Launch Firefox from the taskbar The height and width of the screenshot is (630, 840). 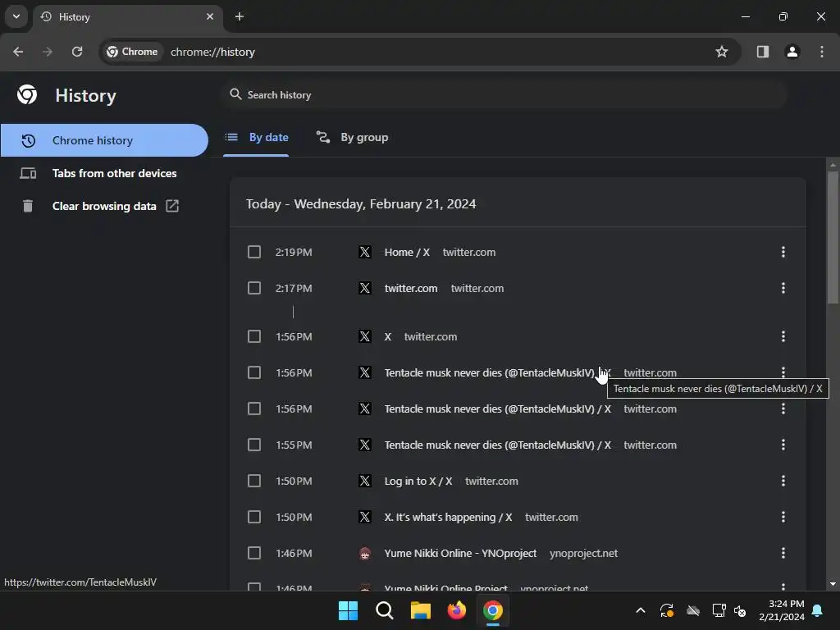[456, 610]
